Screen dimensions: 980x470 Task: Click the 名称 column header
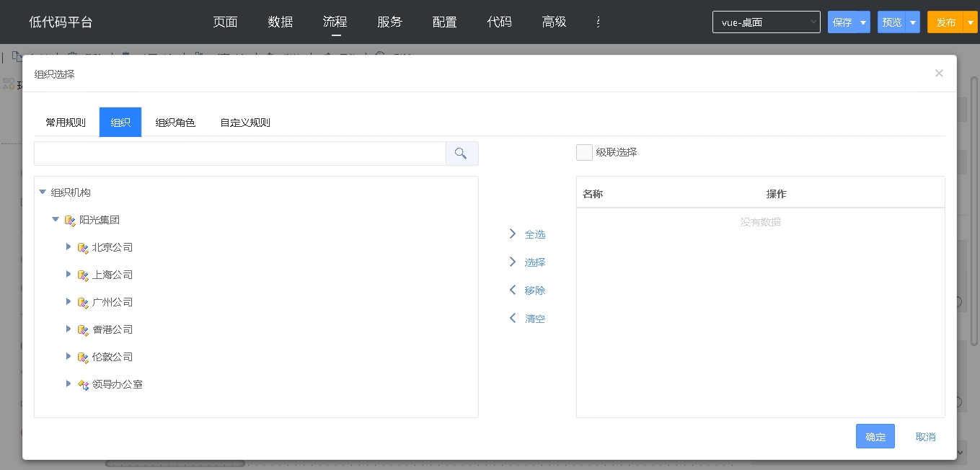click(593, 194)
